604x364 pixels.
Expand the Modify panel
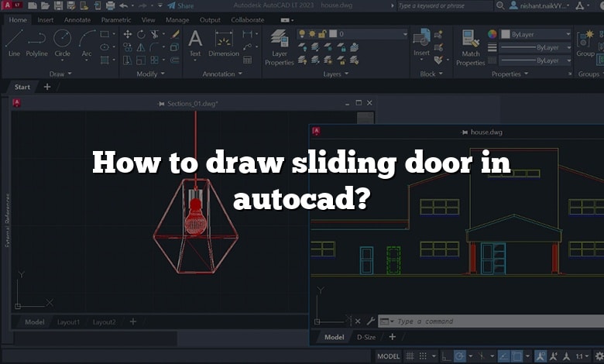(151, 74)
